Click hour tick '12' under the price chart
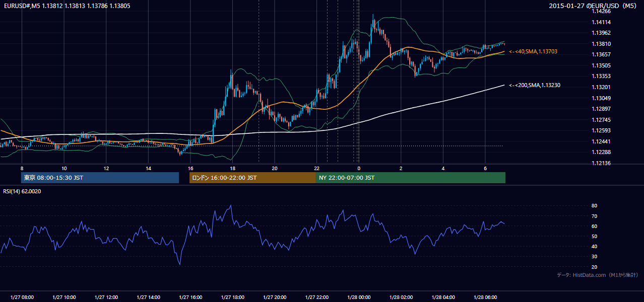Screen dimensions: 644x302 click(106, 168)
